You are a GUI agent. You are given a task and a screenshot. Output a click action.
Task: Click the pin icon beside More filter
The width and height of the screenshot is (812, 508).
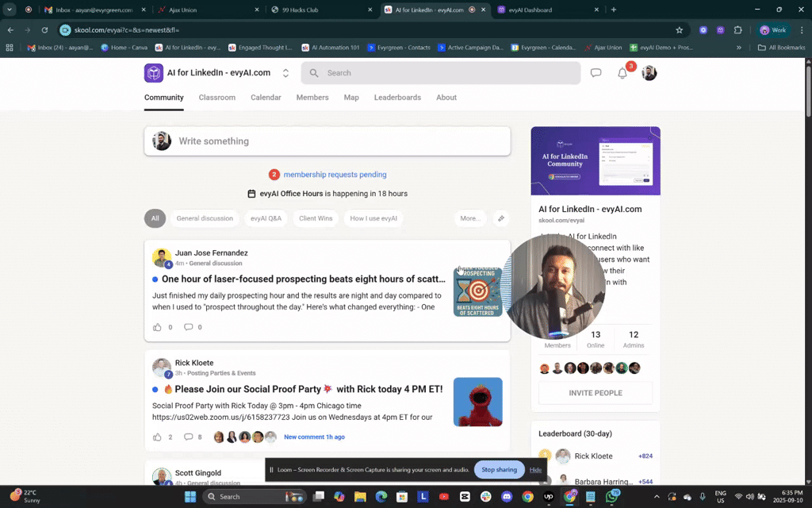(x=501, y=218)
